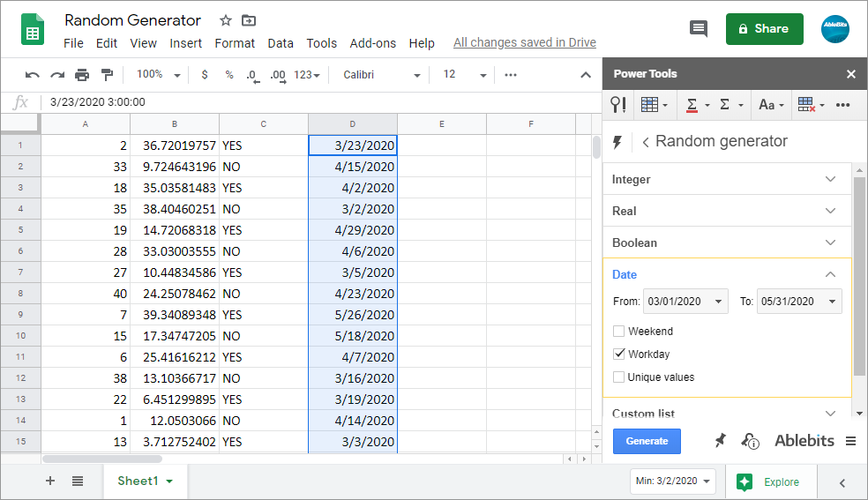Click the Explore button
868x500 pixels.
pyautogui.click(x=769, y=481)
